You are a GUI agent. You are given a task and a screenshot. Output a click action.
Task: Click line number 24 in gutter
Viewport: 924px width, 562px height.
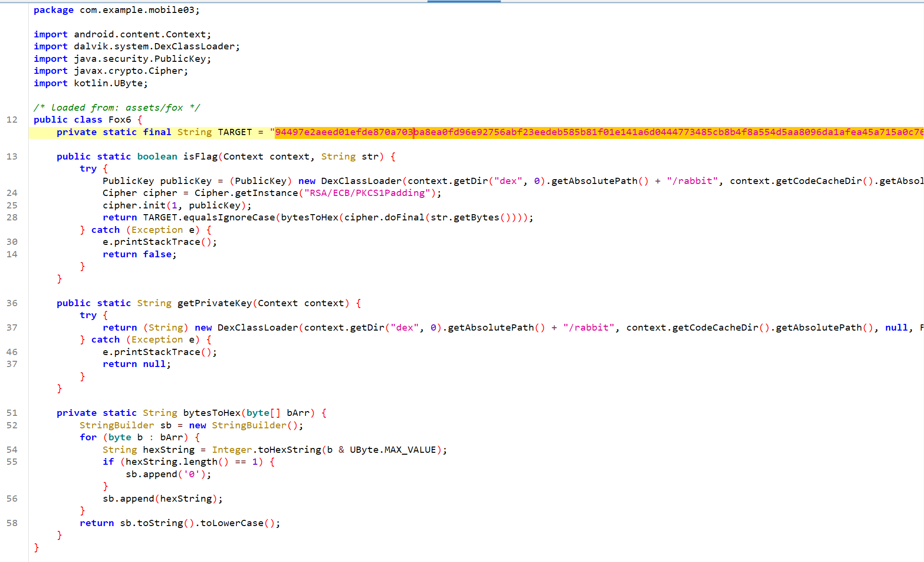[12, 193]
